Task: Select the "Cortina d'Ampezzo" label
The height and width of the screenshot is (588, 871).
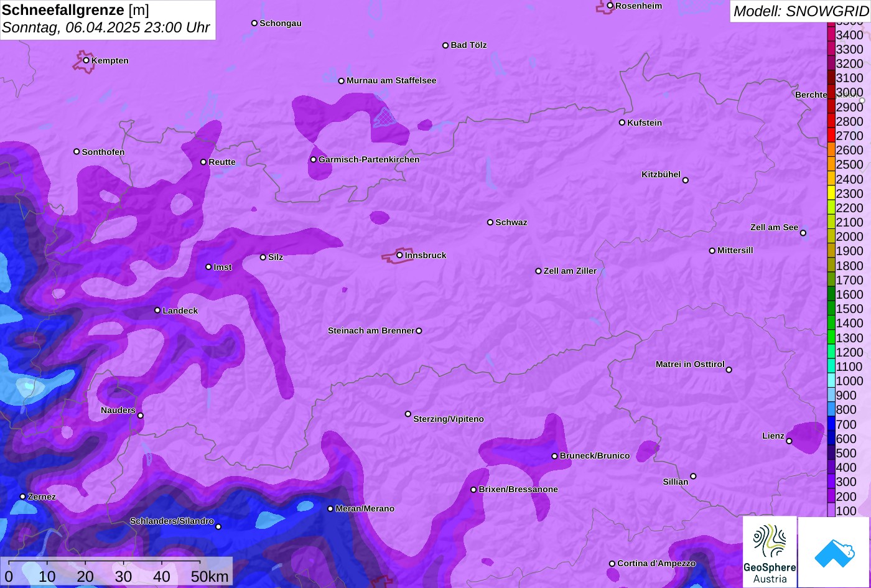Action: click(x=656, y=563)
